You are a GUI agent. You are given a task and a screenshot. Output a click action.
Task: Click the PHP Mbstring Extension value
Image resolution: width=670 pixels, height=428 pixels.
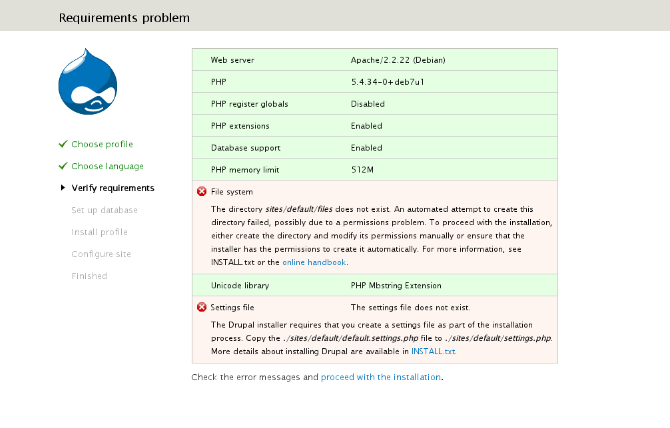coord(396,286)
